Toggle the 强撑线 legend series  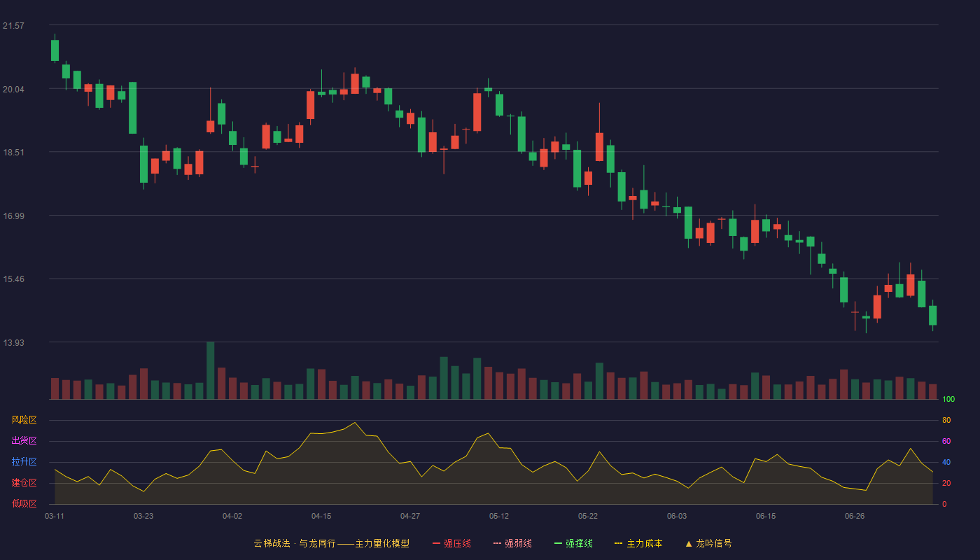point(574,543)
